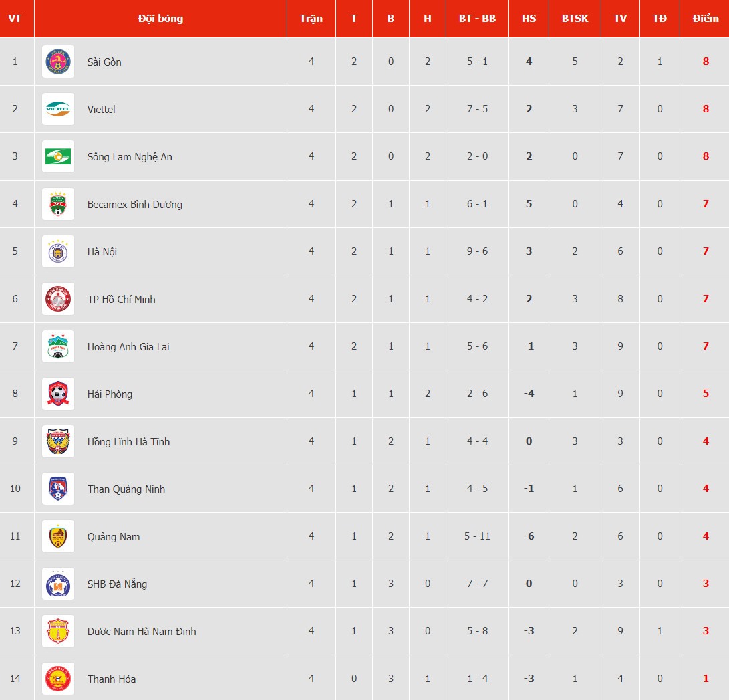729x700 pixels.
Task: Click the Sài Gòn team name
Action: [104, 62]
